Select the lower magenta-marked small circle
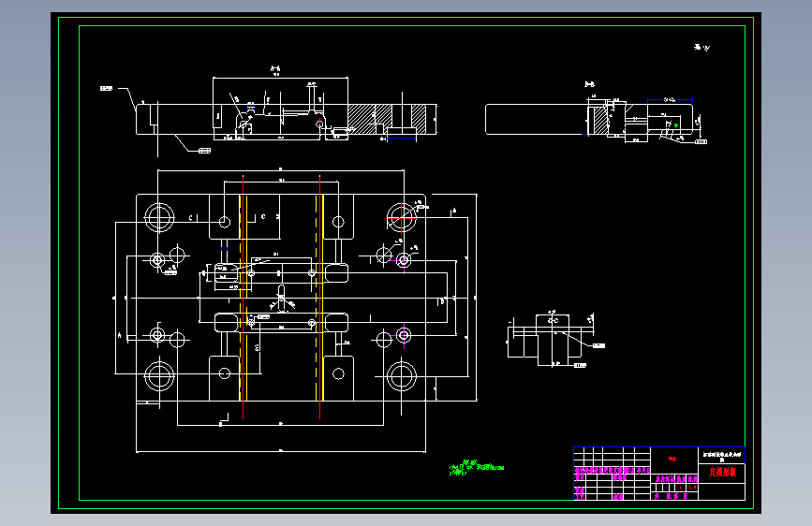The width and height of the screenshot is (812, 526). (404, 335)
